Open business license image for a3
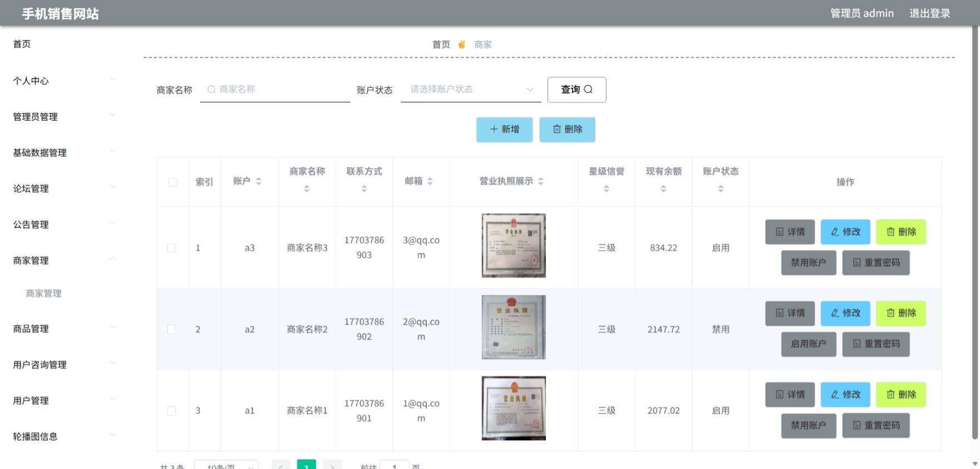Screen dimensions: 980x469 [514, 246]
